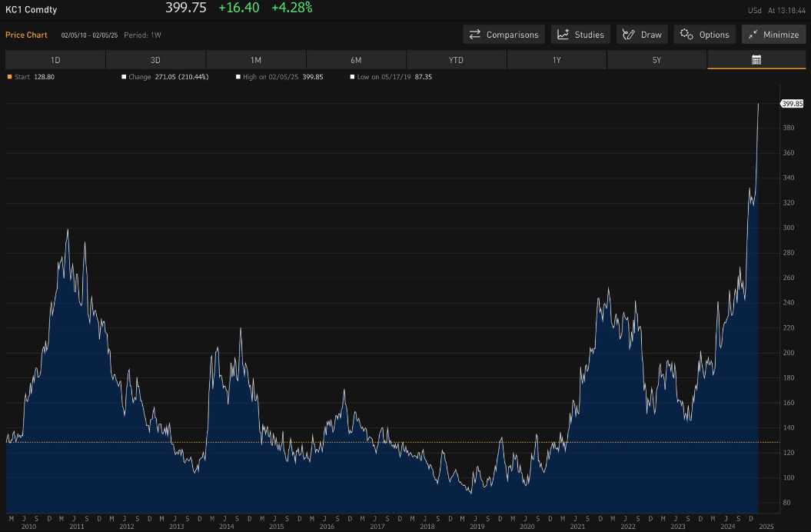Select the 6M time range

(x=356, y=60)
